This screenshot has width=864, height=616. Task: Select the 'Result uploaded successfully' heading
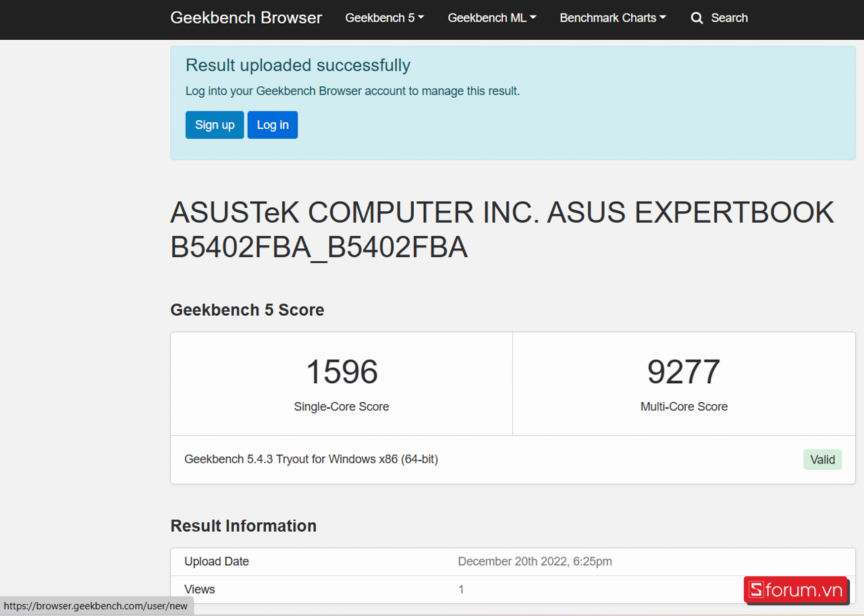point(298,65)
